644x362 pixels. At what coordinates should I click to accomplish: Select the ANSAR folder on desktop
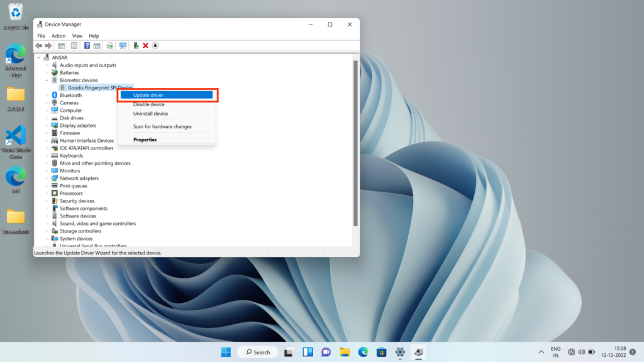click(x=16, y=99)
